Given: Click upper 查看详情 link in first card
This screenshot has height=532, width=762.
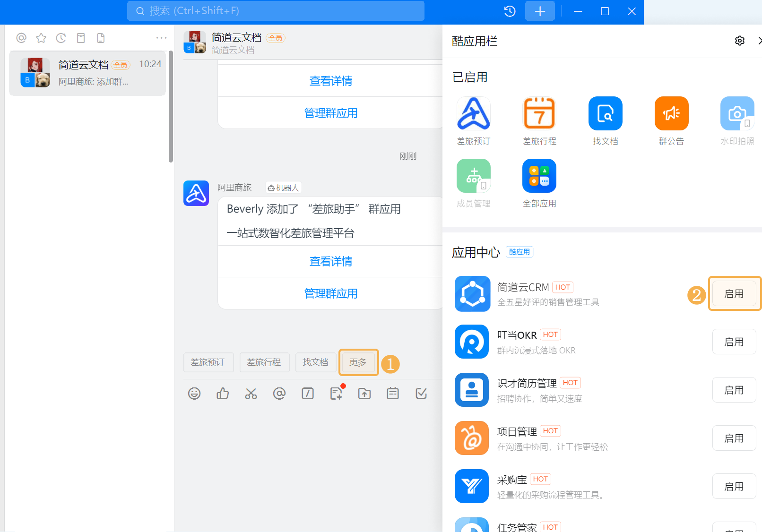Looking at the screenshot, I should [x=331, y=81].
